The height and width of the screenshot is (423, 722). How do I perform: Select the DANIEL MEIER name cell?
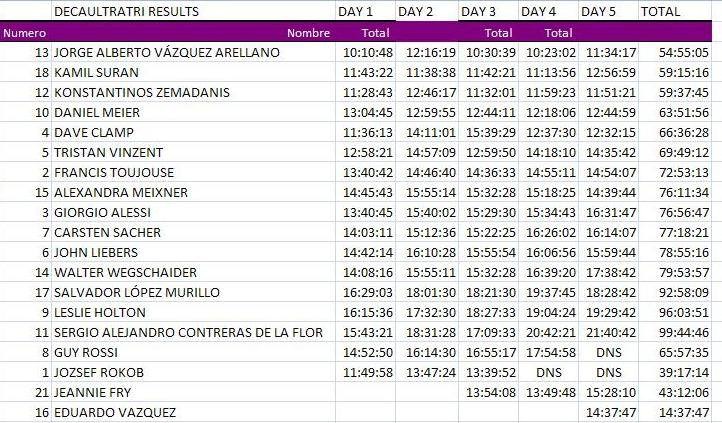193,112
